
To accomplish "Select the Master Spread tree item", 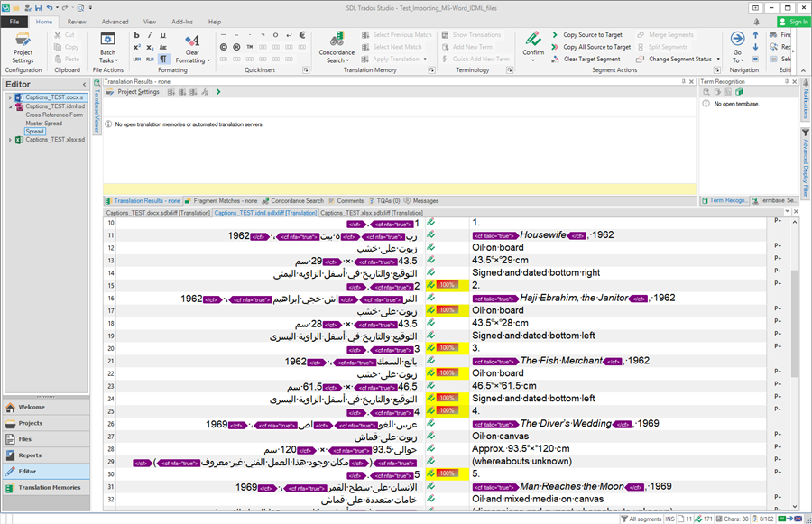I will pyautogui.click(x=44, y=124).
